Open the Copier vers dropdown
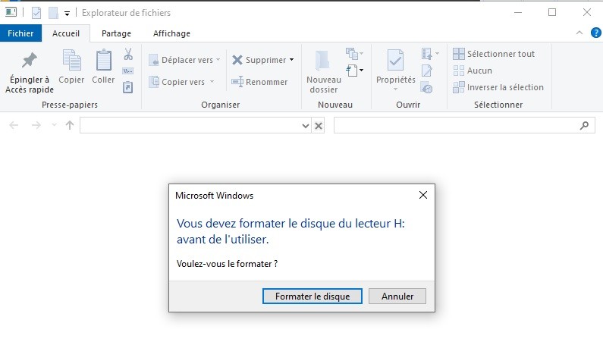This screenshot has width=603, height=364. click(181, 82)
